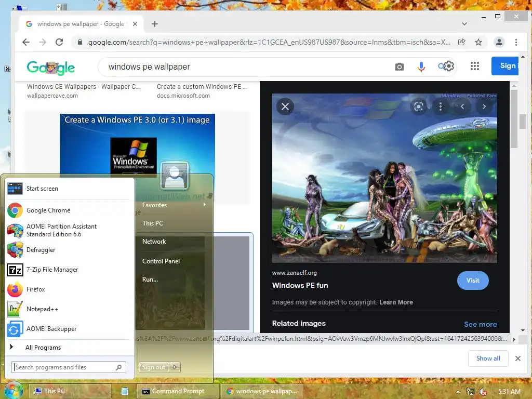The image size is (532, 399).
Task: Click the user account picture in Start menu
Action: [175, 176]
